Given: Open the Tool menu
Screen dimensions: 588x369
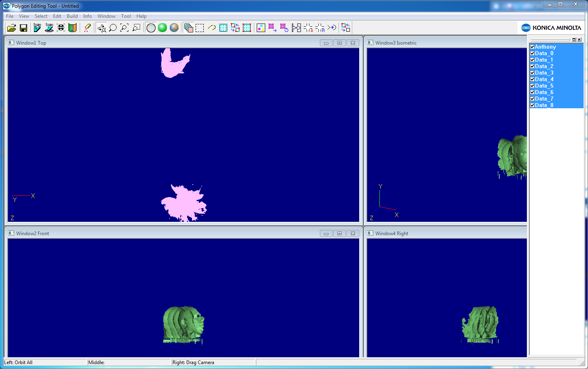Looking at the screenshot, I should click(126, 16).
